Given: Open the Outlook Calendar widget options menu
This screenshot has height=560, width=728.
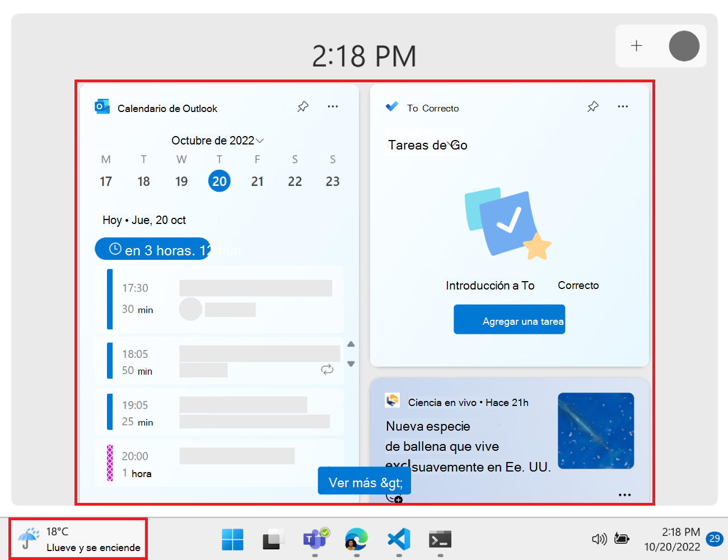Looking at the screenshot, I should (333, 106).
